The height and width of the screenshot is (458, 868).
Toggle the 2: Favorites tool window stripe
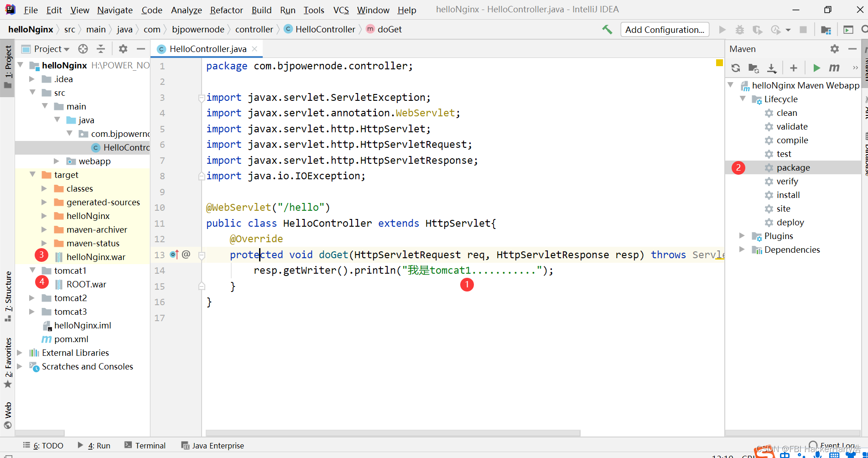tap(8, 362)
